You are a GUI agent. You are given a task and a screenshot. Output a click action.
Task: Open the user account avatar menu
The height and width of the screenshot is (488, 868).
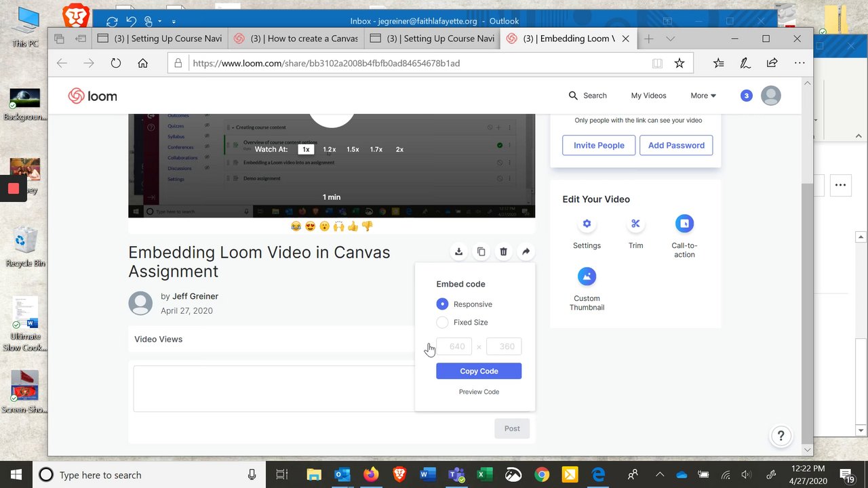point(771,96)
